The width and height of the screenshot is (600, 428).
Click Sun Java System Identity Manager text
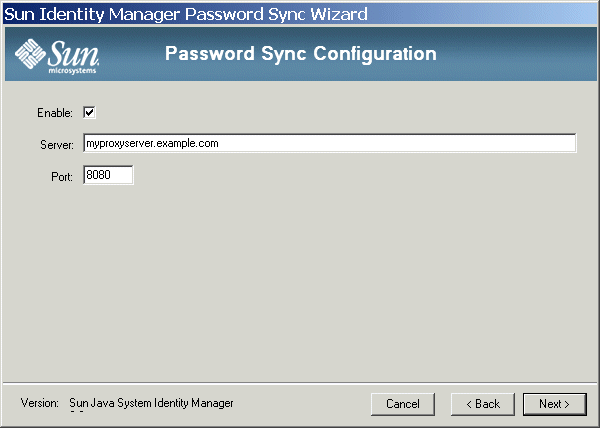(151, 403)
